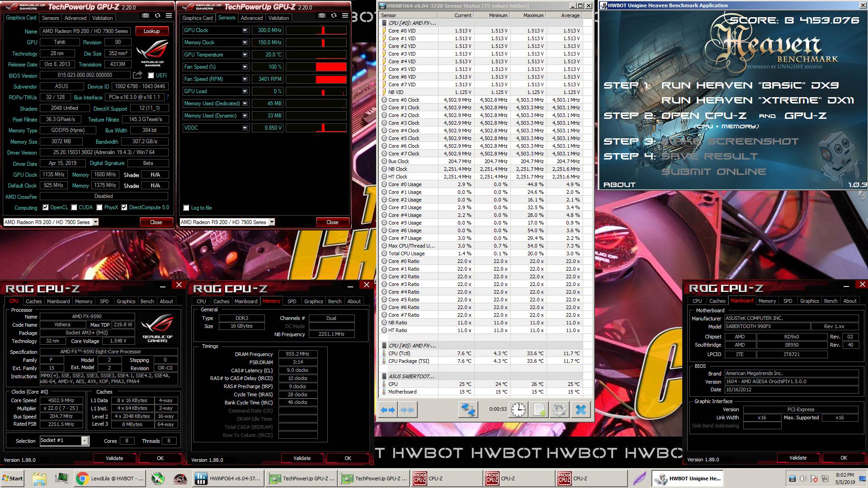Open the GPU Tweak icon in the taskbar
Viewport: 868px width, 488px height.
(179, 479)
